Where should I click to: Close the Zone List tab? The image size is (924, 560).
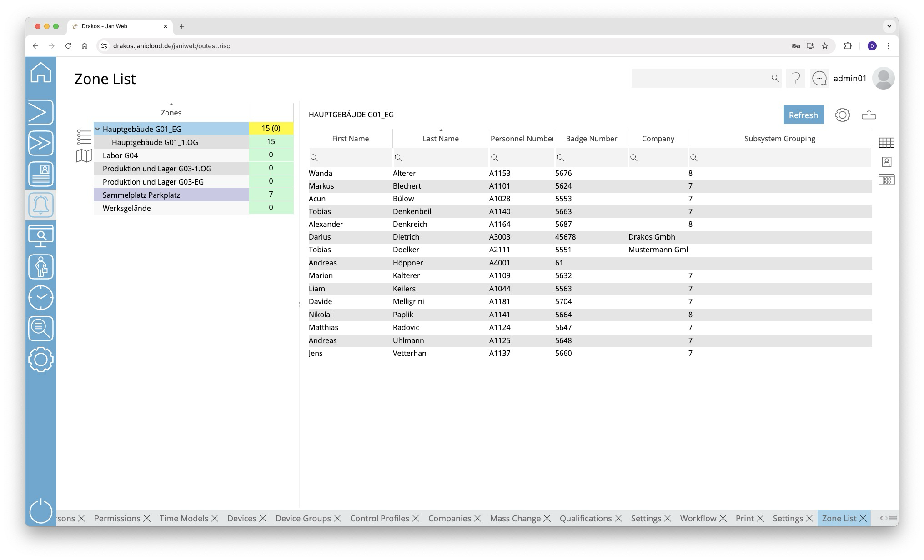[863, 518]
